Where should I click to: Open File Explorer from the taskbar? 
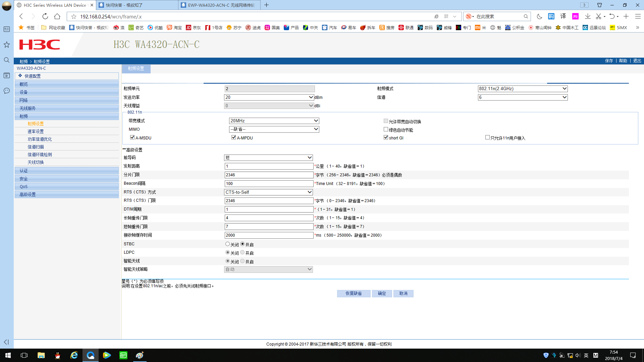[x=41, y=355]
